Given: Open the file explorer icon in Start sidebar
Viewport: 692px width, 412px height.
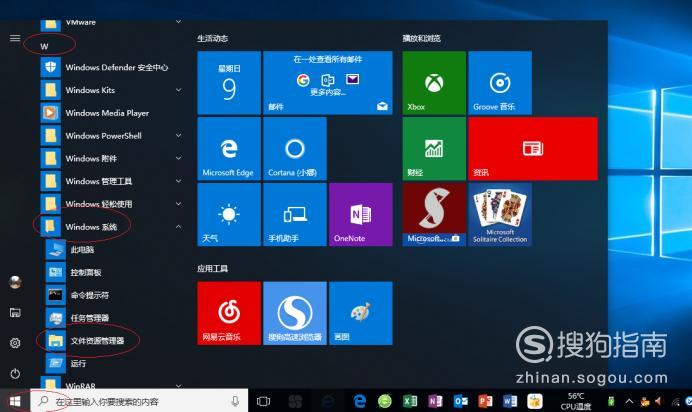Looking at the screenshot, I should [15, 313].
